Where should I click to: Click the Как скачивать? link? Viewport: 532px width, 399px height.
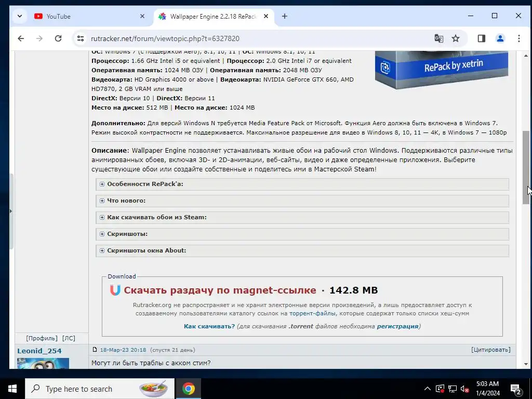pos(209,326)
